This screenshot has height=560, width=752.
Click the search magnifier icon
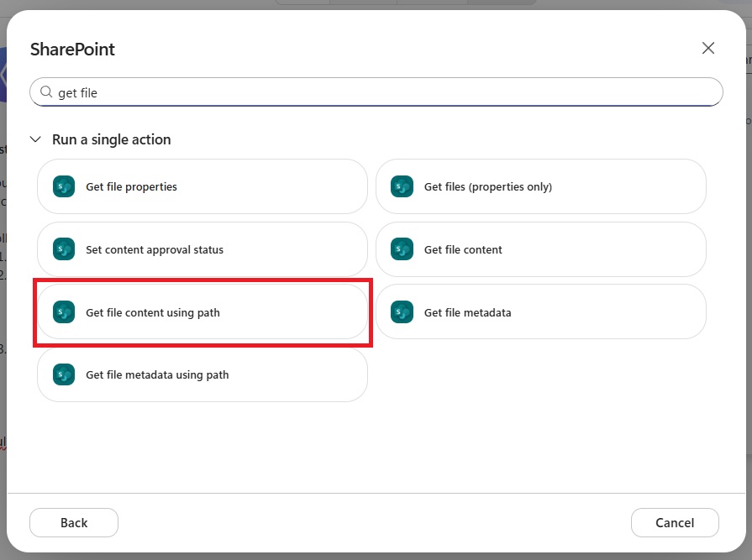tap(46, 92)
